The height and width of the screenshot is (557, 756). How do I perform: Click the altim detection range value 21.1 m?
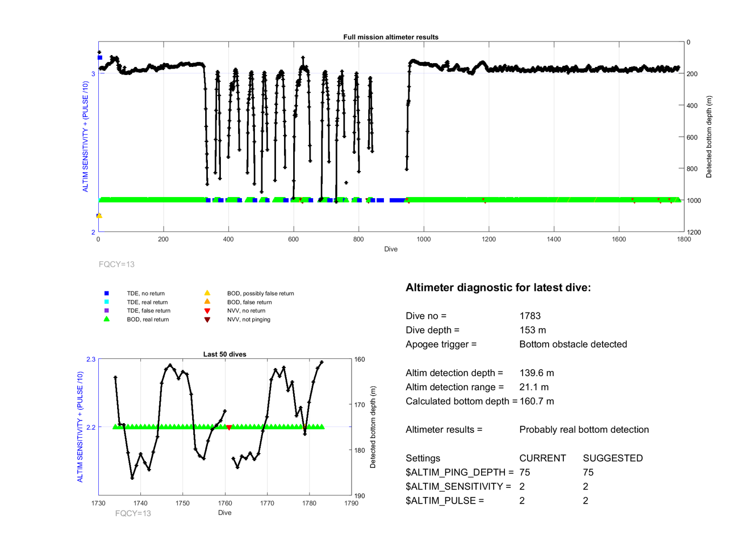coord(534,387)
